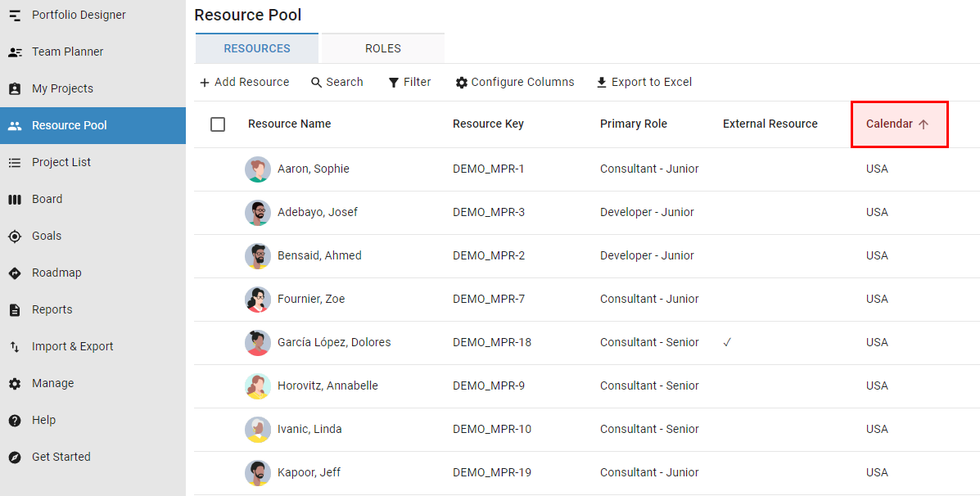980x496 pixels.
Task: Sort by Resource Name column header
Action: pos(289,124)
